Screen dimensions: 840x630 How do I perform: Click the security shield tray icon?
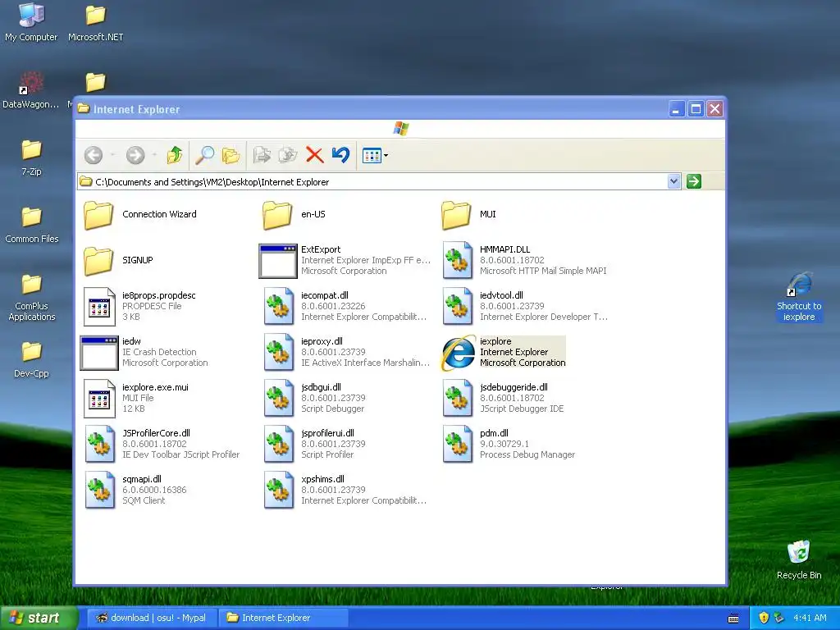[764, 619]
